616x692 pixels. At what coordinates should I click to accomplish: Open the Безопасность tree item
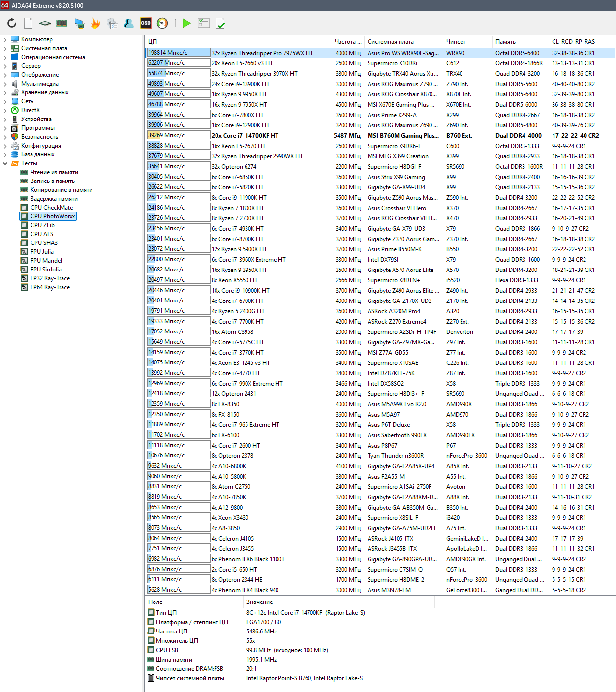[x=39, y=137]
